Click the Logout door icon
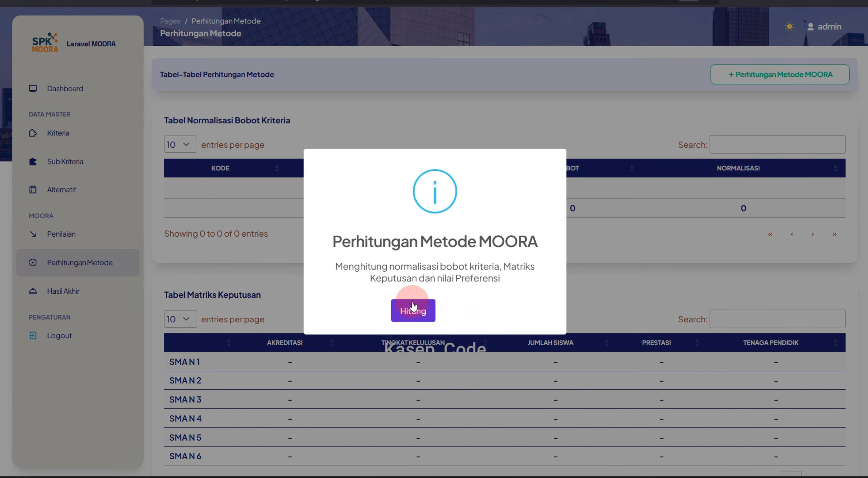868x478 pixels. click(33, 335)
